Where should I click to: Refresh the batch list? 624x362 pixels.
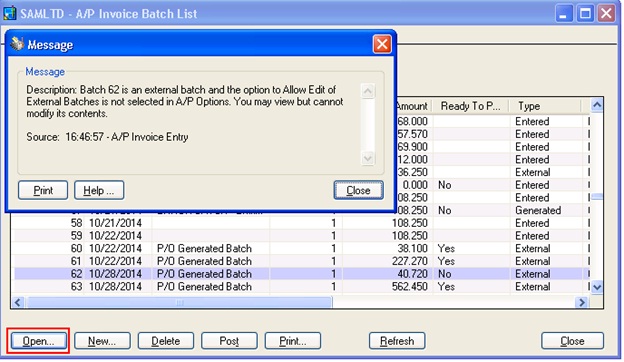397,341
